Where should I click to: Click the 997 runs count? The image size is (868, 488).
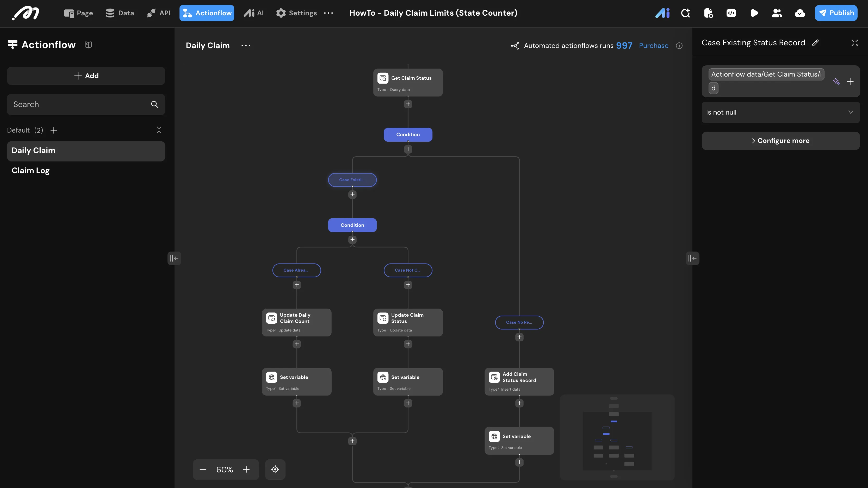coord(624,46)
